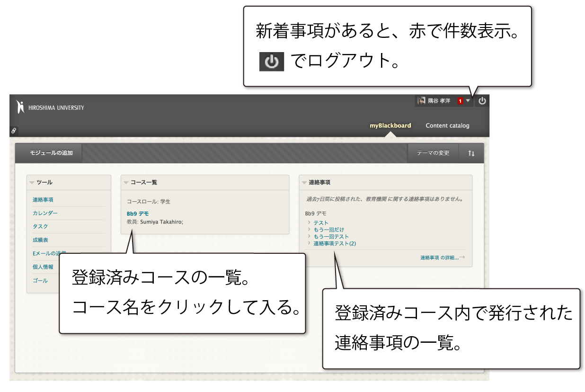Click the power logout icon in header
This screenshot has width=585, height=392.
click(482, 101)
